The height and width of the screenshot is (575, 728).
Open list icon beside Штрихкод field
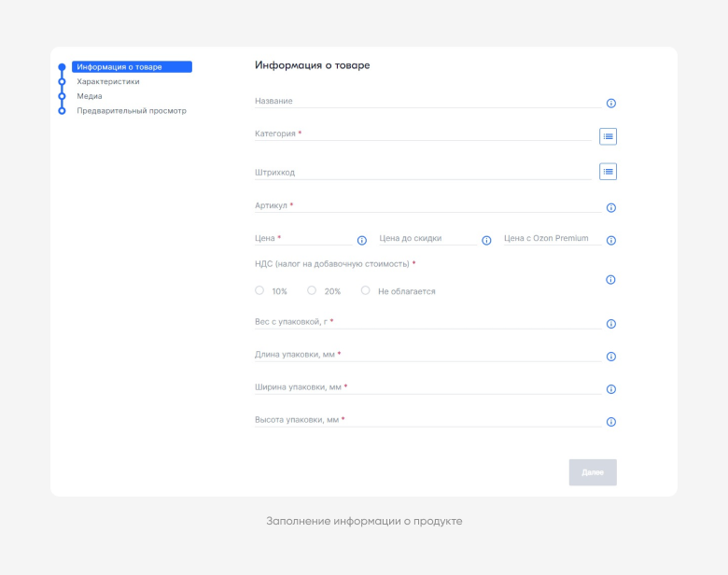(x=608, y=172)
